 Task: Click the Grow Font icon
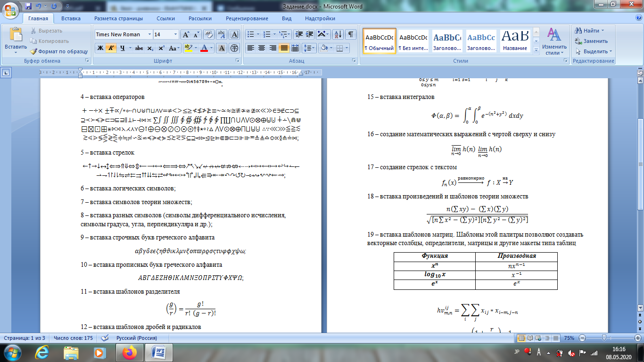[186, 34]
